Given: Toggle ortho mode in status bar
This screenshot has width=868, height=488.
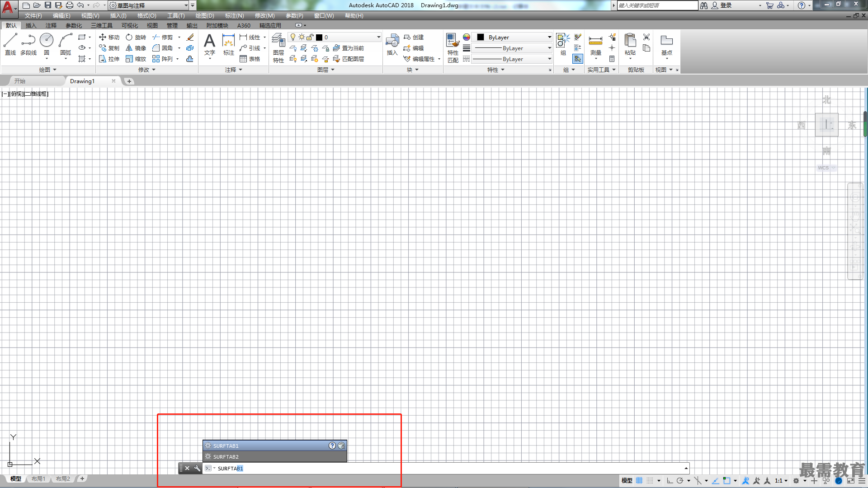Looking at the screenshot, I should 670,480.
